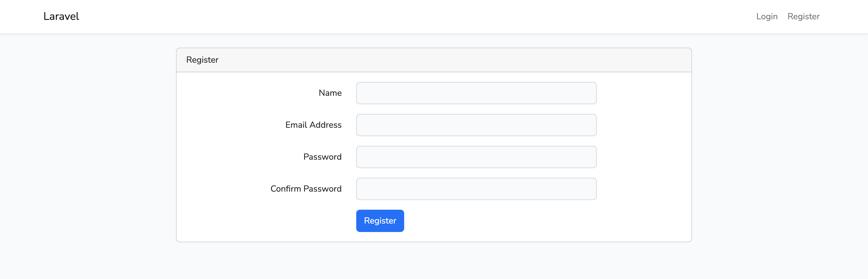Click the Email Address label text

click(x=313, y=125)
